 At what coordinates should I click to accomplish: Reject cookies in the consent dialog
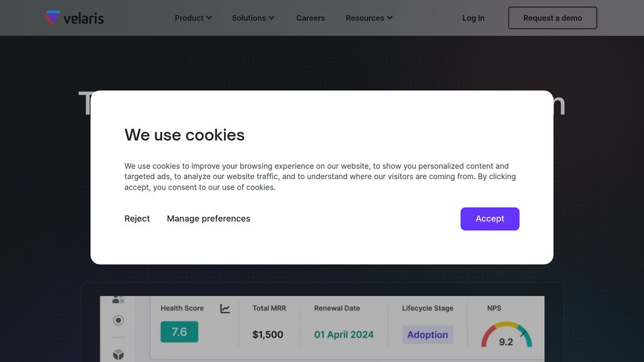137,219
